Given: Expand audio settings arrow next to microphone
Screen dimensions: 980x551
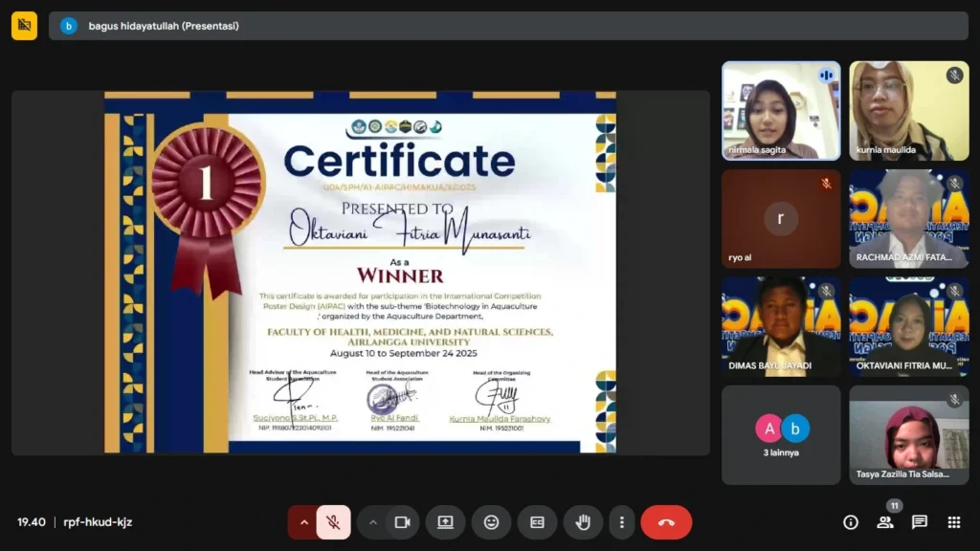Looking at the screenshot, I should (x=303, y=522).
